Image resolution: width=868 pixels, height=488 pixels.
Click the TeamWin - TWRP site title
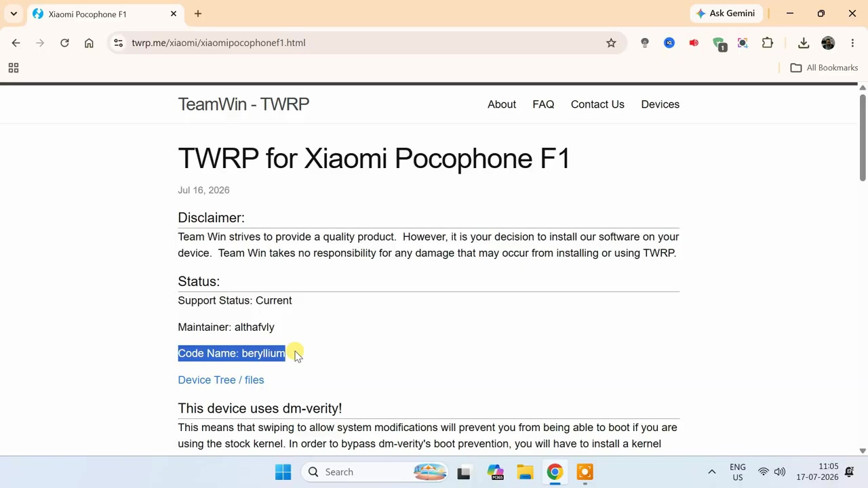(x=243, y=104)
